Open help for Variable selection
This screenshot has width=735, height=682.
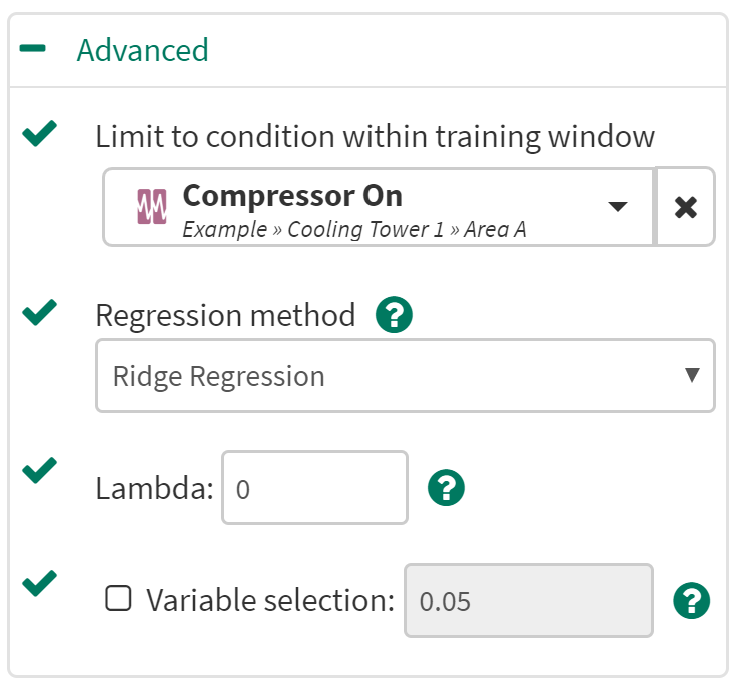[x=691, y=601]
